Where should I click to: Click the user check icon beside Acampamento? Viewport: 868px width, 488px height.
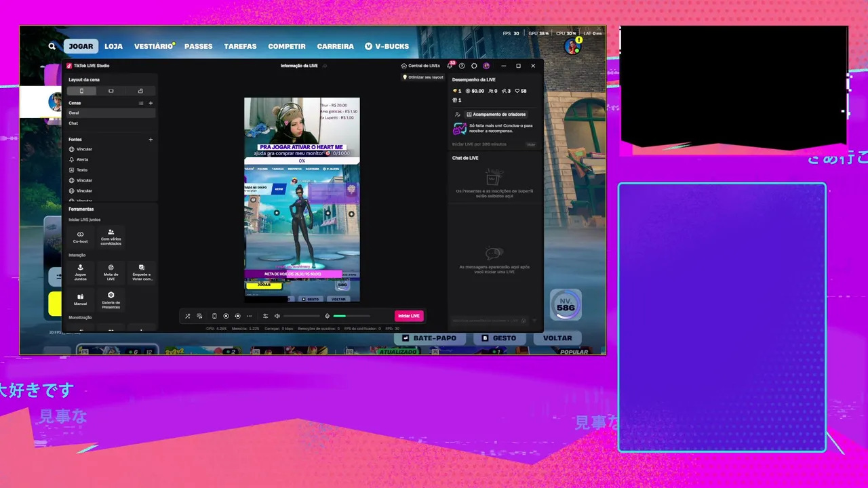[458, 115]
